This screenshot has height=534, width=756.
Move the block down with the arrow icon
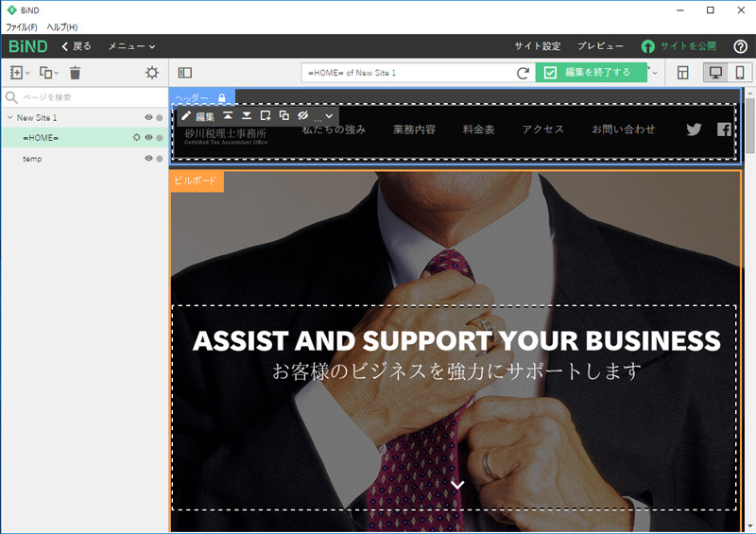tap(247, 115)
